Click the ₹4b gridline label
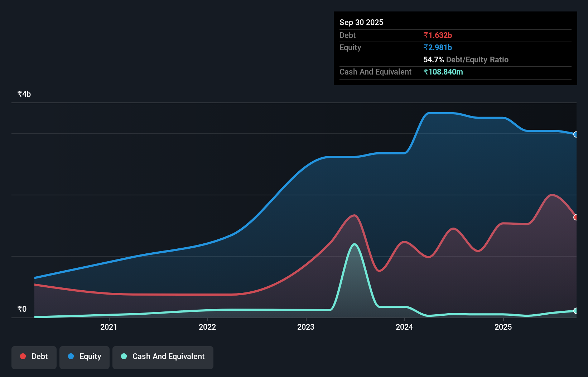Viewport: 588px width, 377px height. coord(24,94)
